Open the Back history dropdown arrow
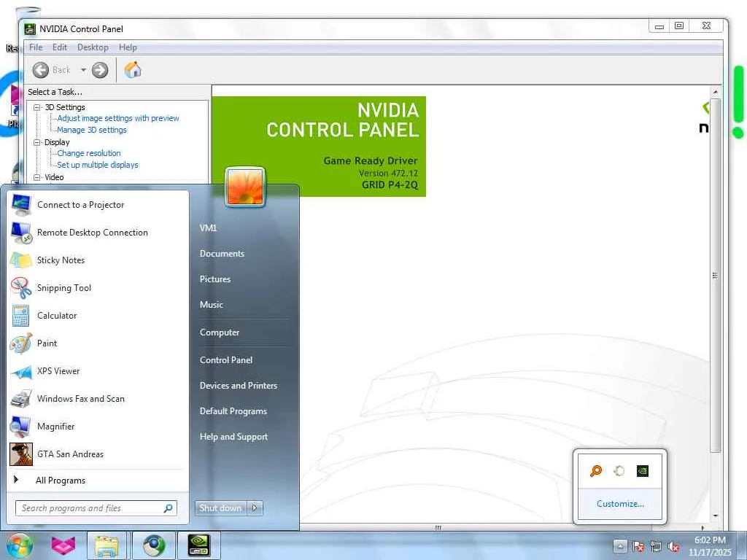The height and width of the screenshot is (560, 747). (83, 70)
